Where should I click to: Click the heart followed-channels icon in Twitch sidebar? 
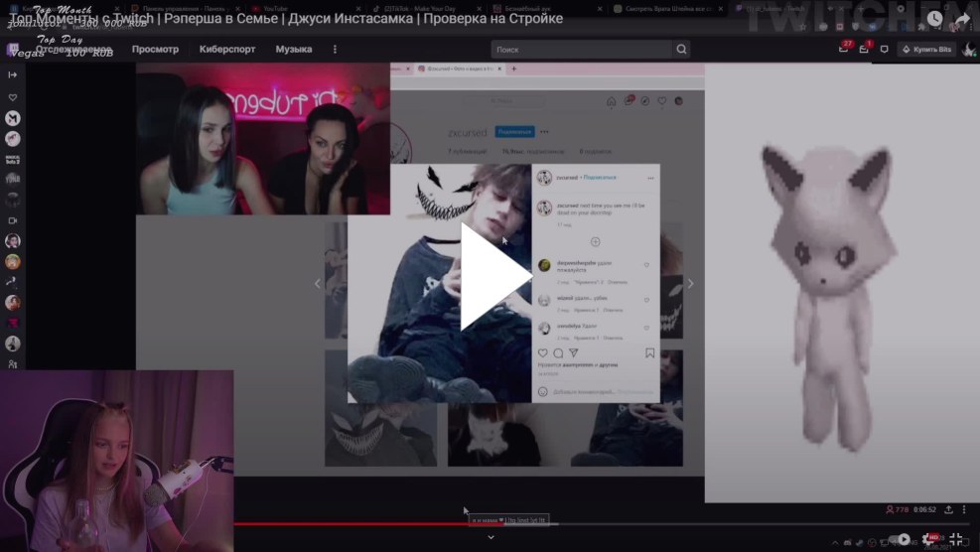[13, 97]
